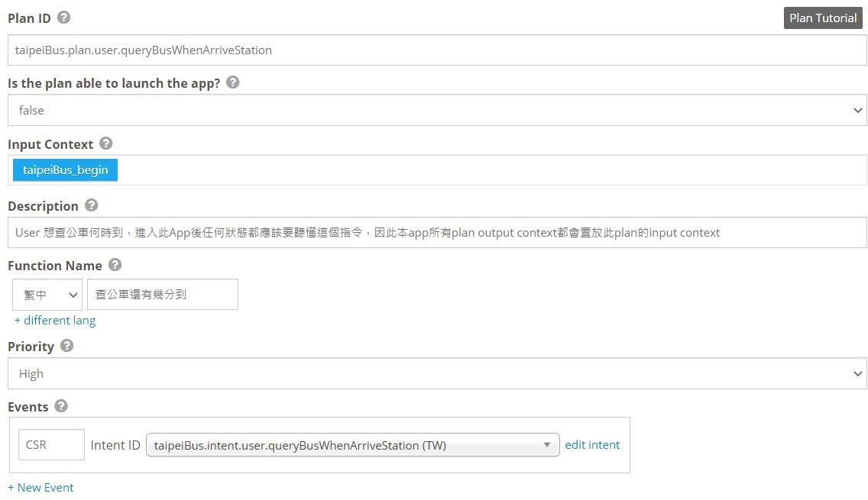Image resolution: width=868 pixels, height=500 pixels.
Task: Click the Plan ID text field
Action: click(x=437, y=50)
